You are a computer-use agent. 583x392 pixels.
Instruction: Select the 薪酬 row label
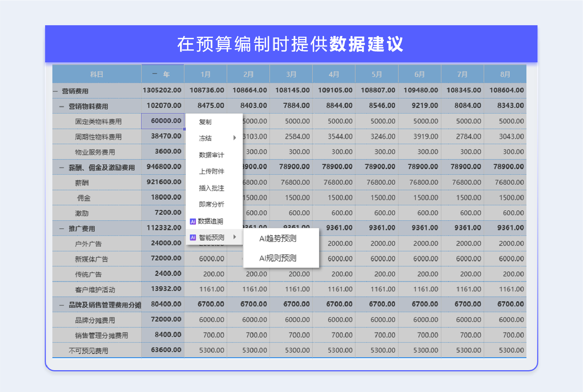[x=82, y=183]
